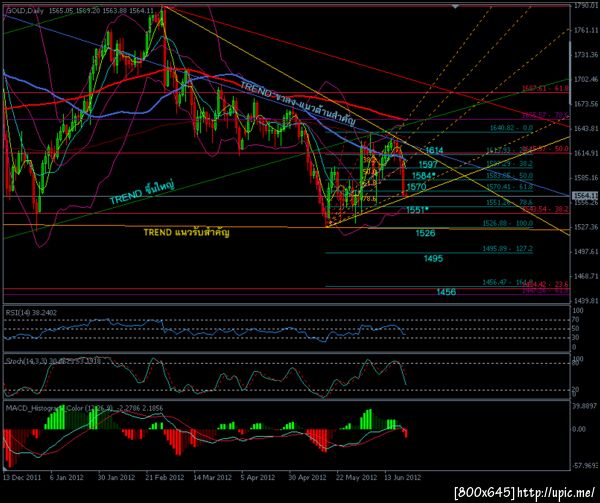Click the current price tag 1564.11 on axis
The width and height of the screenshot is (600, 503).
(585, 196)
